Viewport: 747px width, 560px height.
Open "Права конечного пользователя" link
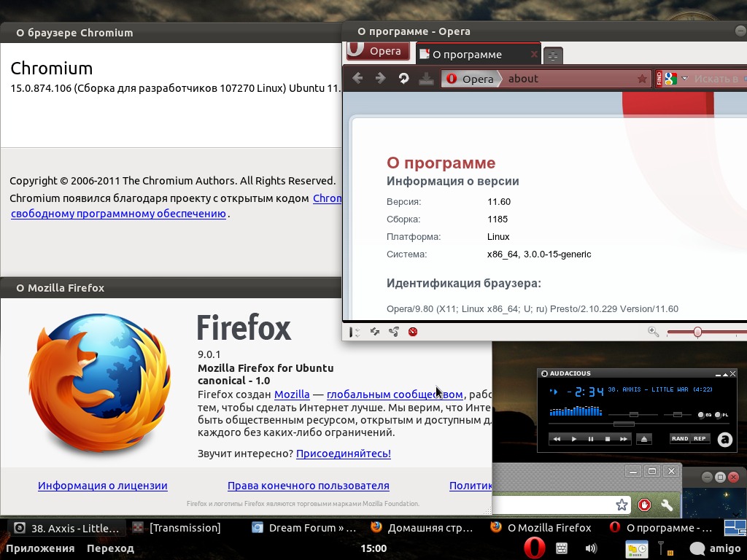click(x=309, y=485)
